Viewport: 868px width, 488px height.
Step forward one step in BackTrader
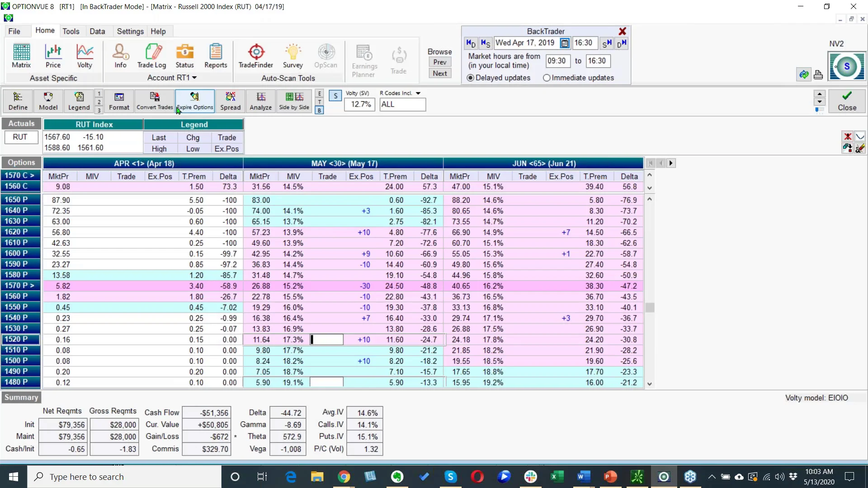click(607, 43)
